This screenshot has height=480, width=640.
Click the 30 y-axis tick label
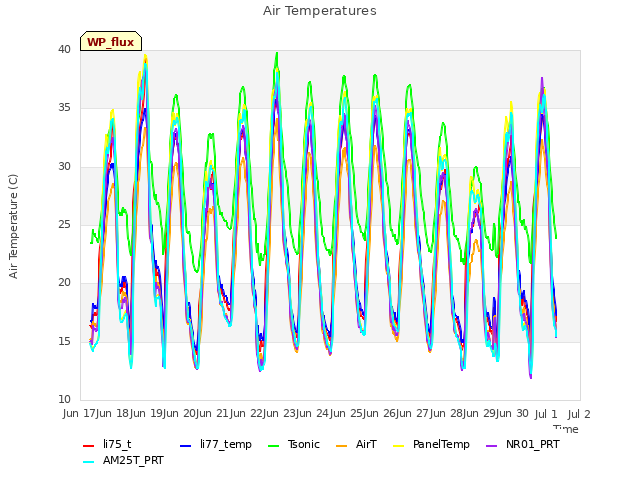coord(64,166)
